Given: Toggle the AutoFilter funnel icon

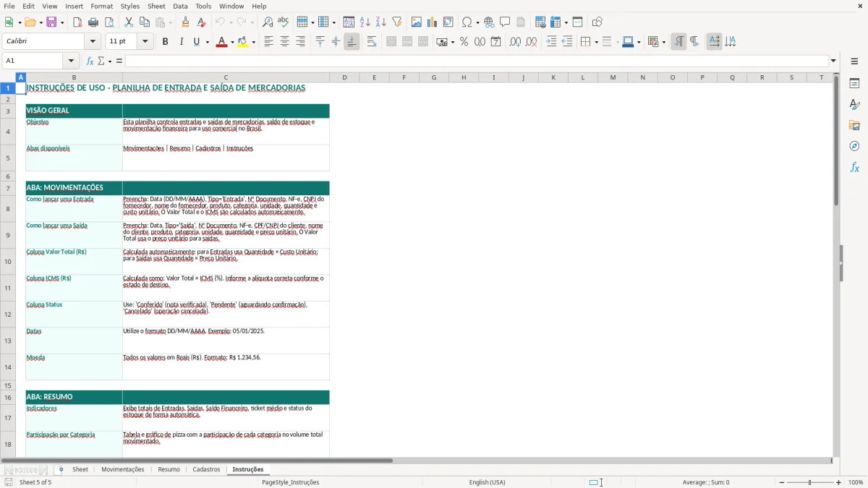Looking at the screenshot, I should click(x=397, y=22).
